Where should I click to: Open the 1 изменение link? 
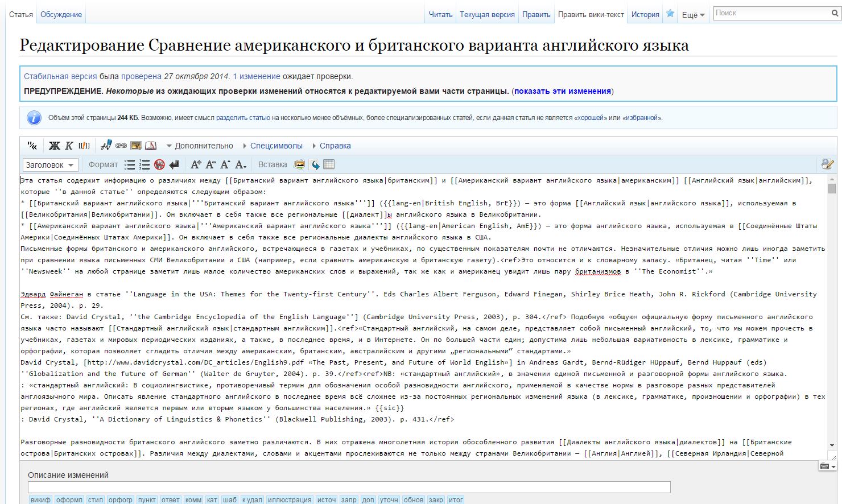[257, 76]
